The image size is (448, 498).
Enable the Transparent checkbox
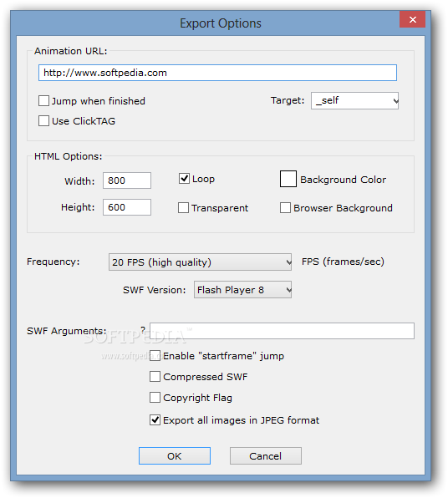tap(183, 208)
